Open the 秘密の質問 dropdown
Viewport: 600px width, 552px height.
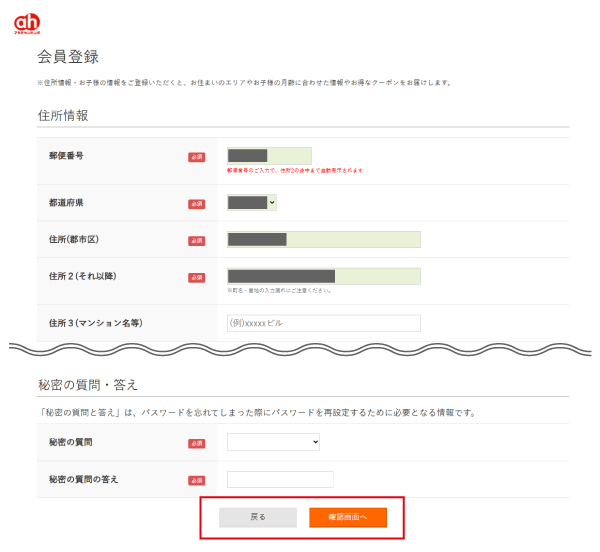273,442
